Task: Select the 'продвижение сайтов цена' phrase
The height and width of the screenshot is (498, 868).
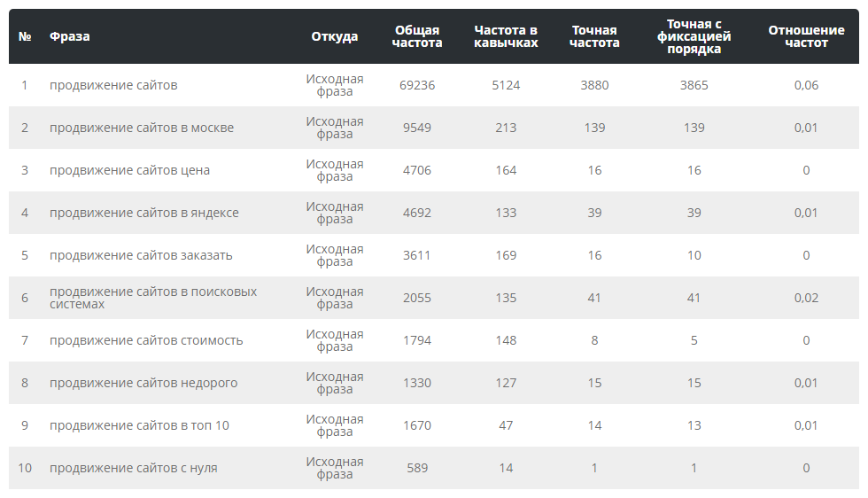Action: point(129,170)
